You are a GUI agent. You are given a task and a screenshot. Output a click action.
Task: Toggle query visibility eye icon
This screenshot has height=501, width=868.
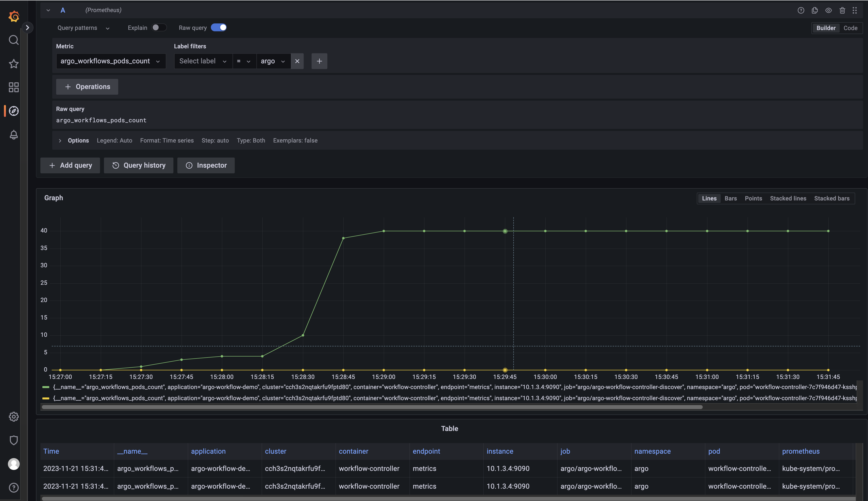pos(829,10)
